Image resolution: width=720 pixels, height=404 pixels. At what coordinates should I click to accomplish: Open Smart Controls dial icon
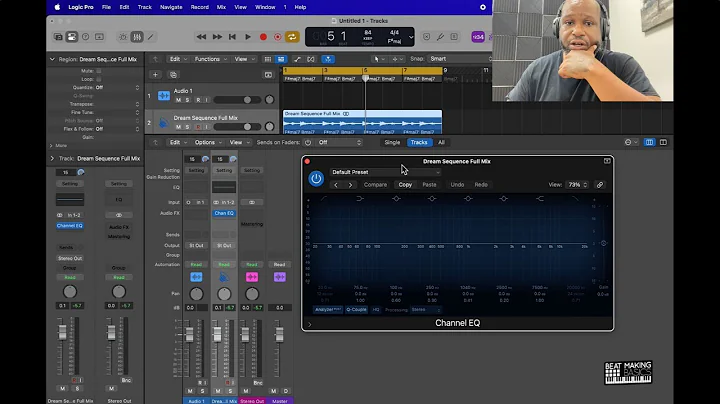pos(123,37)
